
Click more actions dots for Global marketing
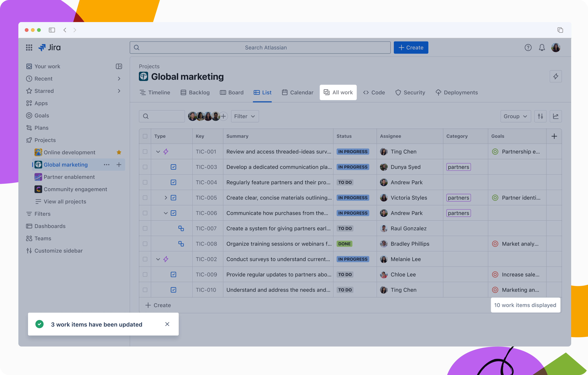point(106,165)
